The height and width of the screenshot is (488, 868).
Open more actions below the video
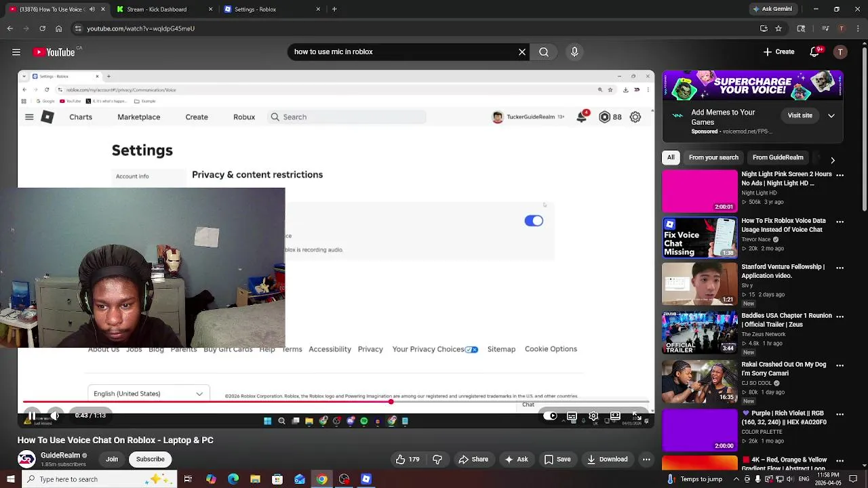pyautogui.click(x=646, y=459)
